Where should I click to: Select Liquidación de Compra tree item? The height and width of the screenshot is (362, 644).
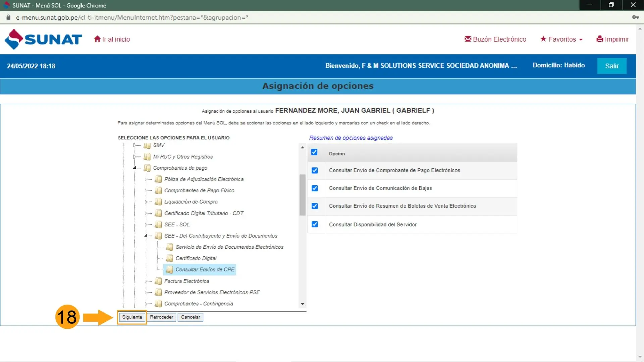(191, 202)
